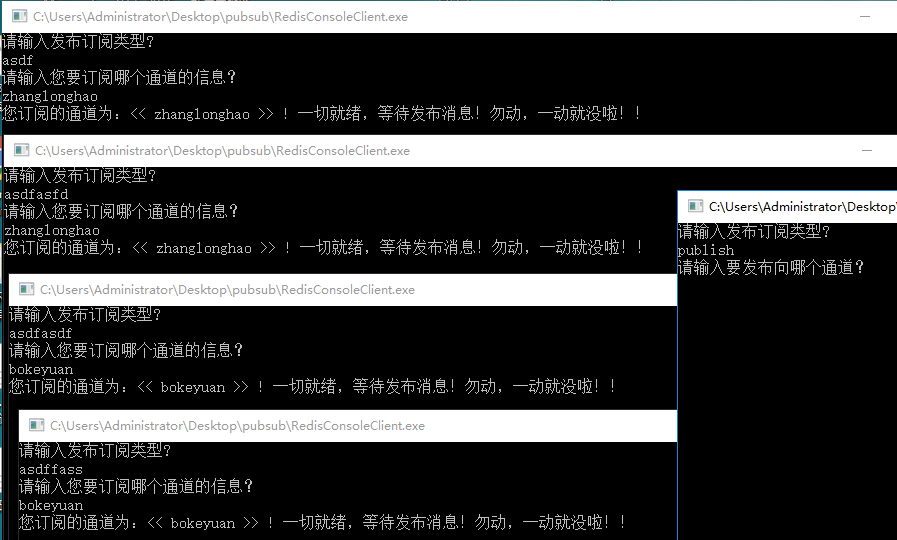
Task: Minimize the topmost console window
Action: [865, 17]
